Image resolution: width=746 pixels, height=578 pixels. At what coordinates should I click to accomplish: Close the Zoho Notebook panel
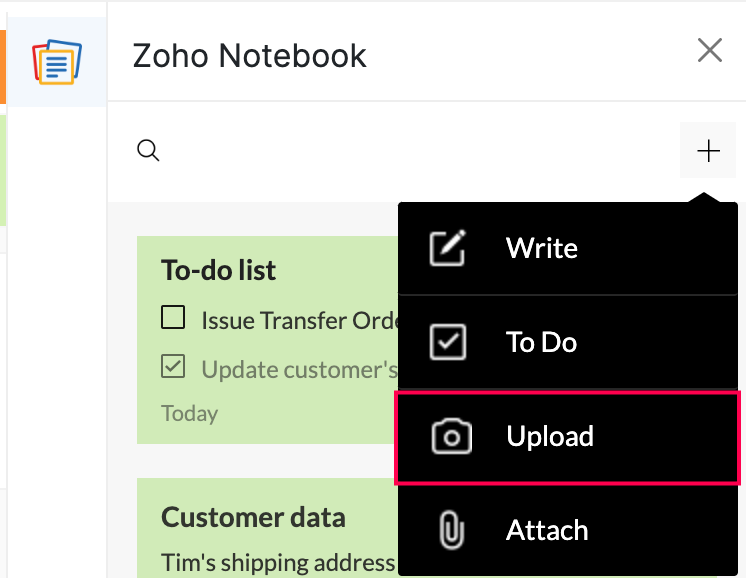(710, 51)
